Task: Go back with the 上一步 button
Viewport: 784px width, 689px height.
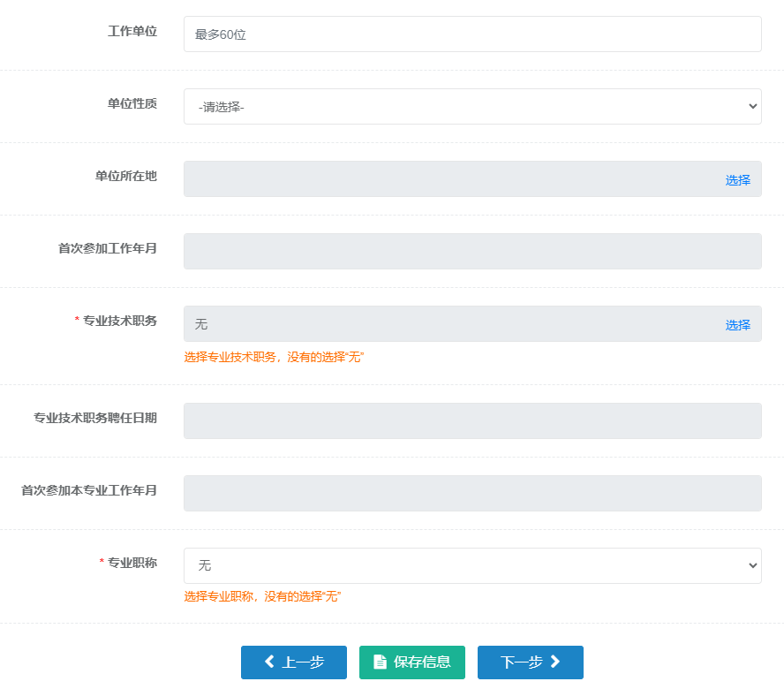Action: tap(294, 662)
